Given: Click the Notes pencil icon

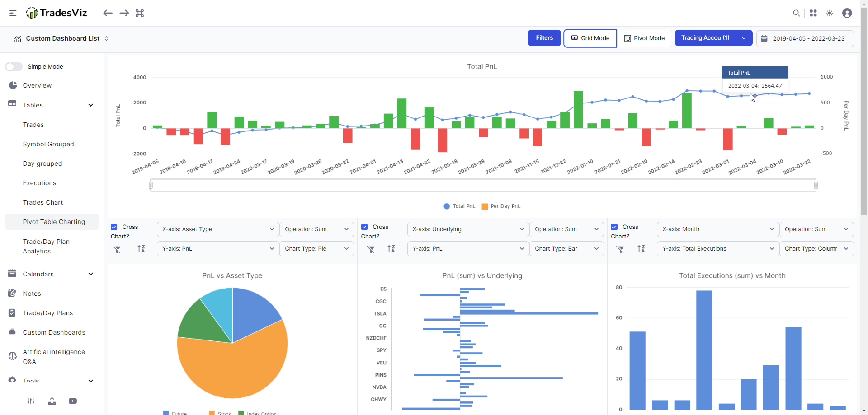Looking at the screenshot, I should pos(12,293).
